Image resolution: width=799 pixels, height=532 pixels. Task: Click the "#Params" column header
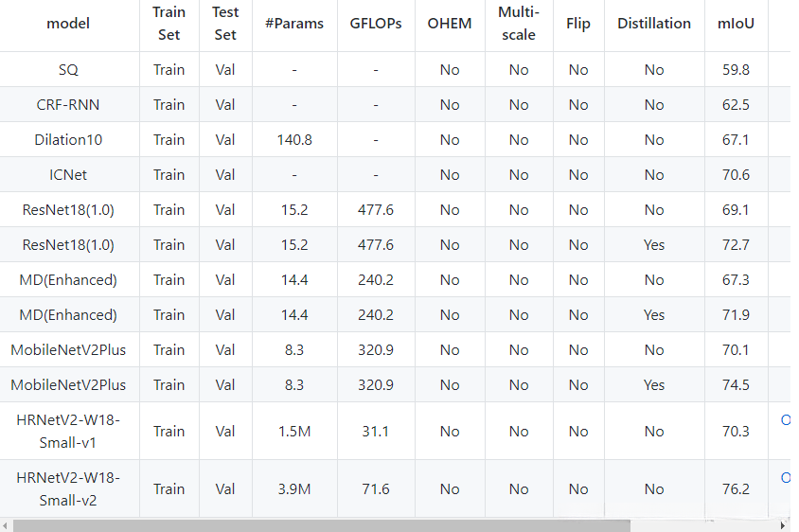tap(294, 24)
